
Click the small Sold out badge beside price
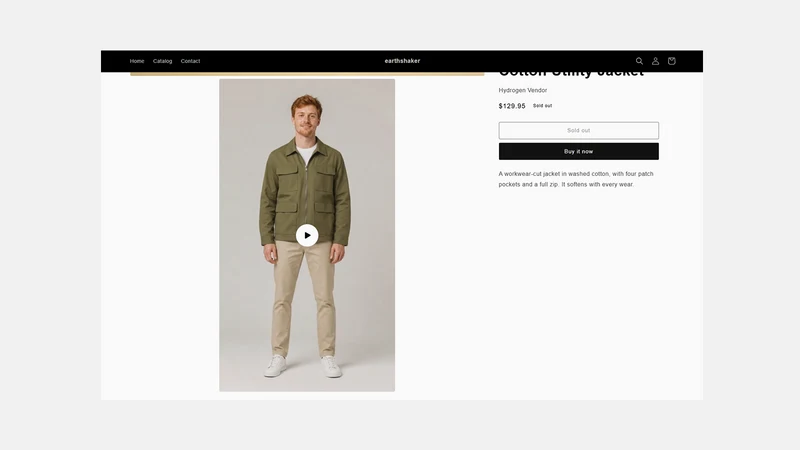(542, 106)
